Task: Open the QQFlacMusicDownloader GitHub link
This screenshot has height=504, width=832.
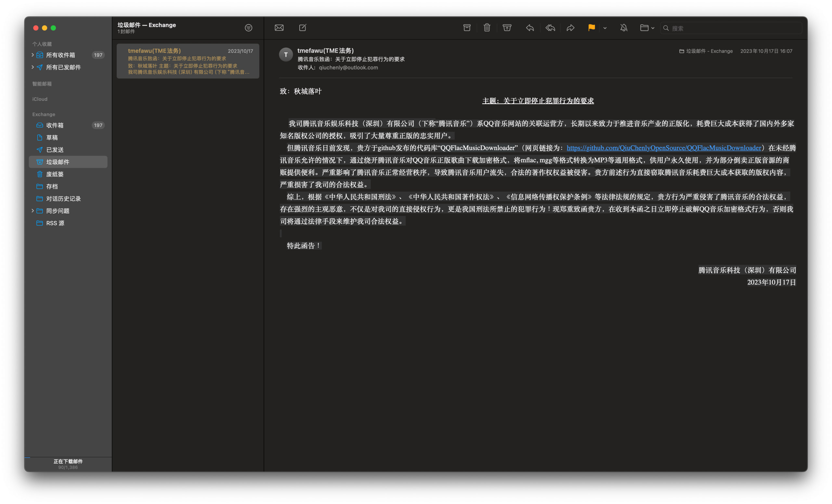Action: point(664,148)
